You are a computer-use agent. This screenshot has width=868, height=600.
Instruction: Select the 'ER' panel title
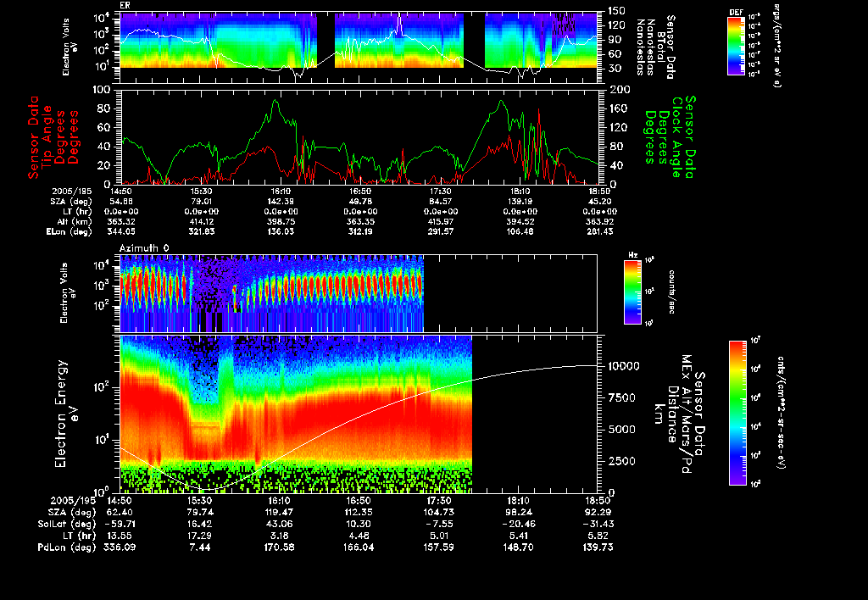coord(125,6)
